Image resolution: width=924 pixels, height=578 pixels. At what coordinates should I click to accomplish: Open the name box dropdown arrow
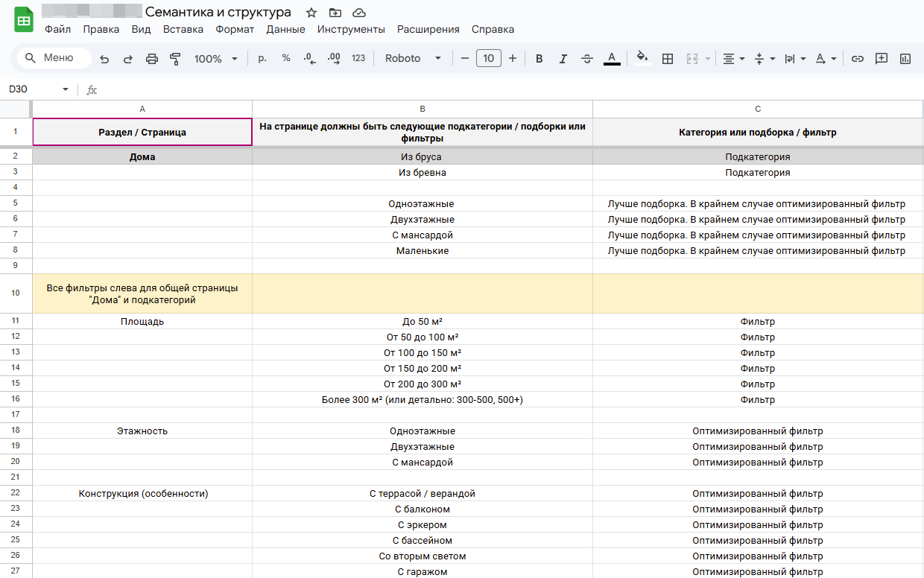point(65,89)
